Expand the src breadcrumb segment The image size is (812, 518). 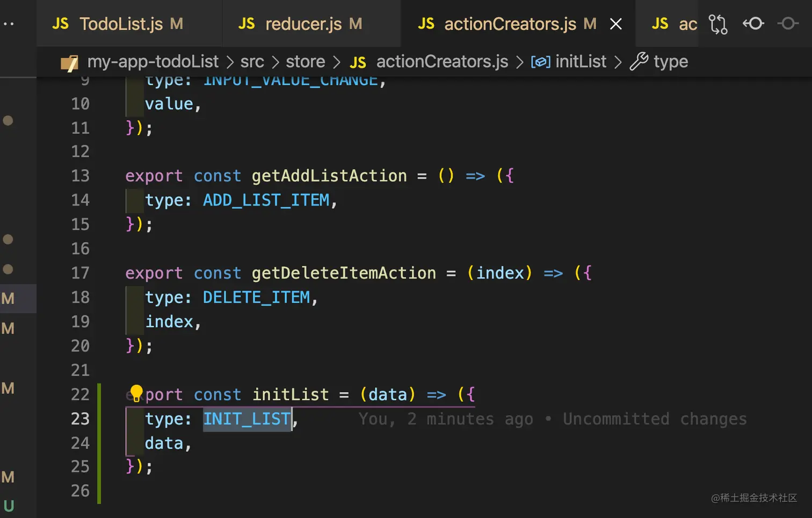tap(252, 62)
